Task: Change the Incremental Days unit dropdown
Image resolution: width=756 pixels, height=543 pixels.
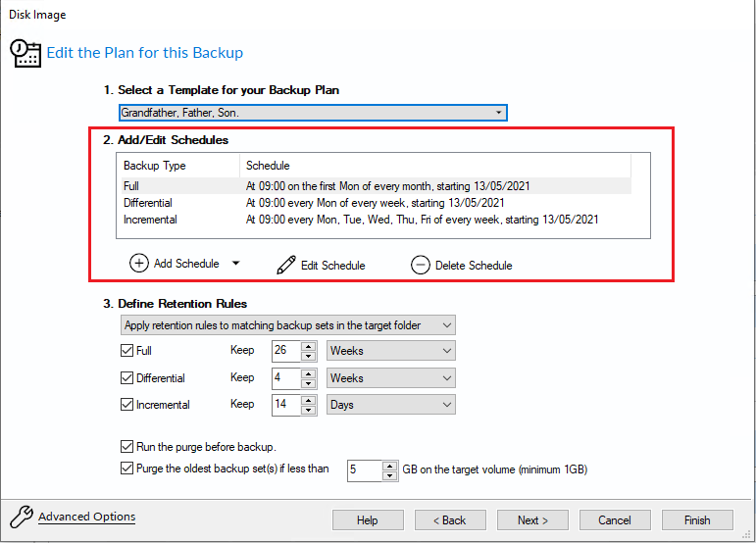Action: pos(446,405)
